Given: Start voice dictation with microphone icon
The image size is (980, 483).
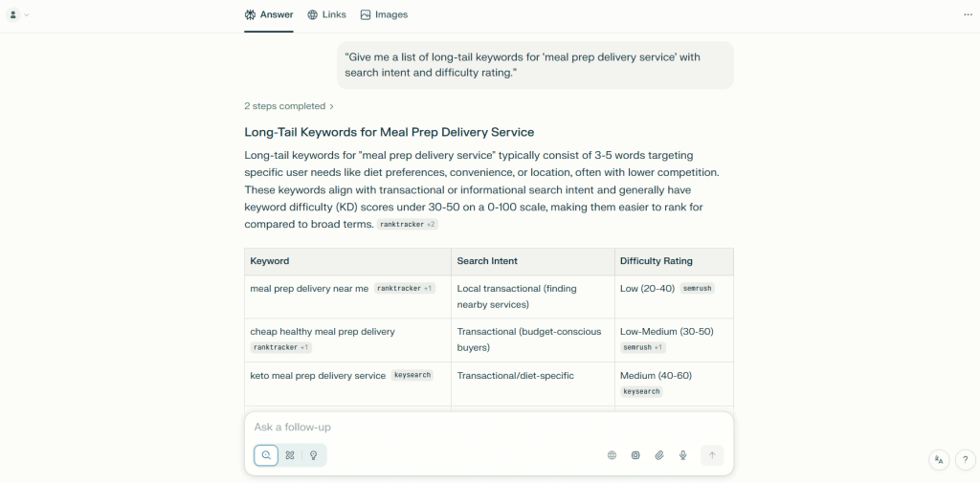Looking at the screenshot, I should pos(683,455).
